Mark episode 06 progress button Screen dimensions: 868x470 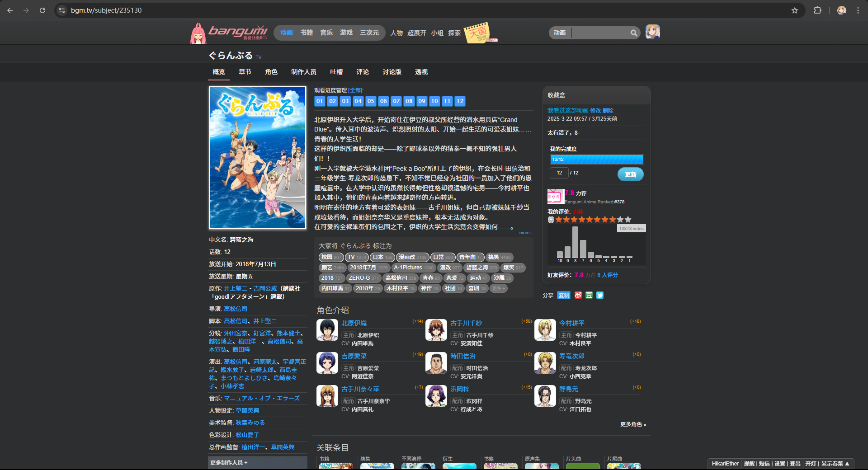click(383, 101)
